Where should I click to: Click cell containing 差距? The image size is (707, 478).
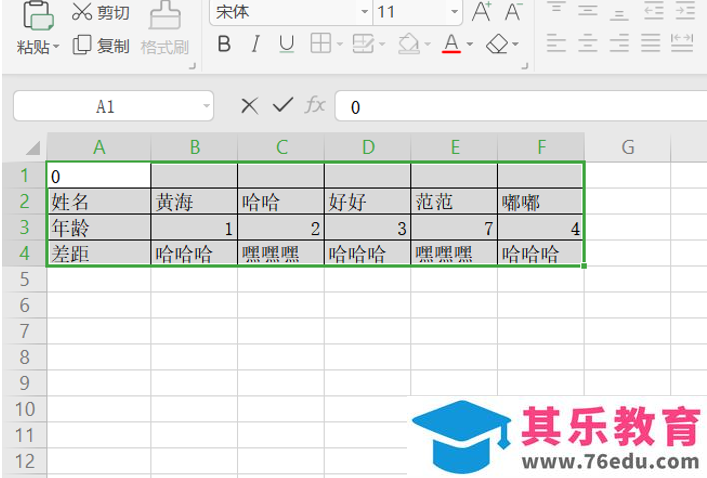pyautogui.click(x=99, y=253)
